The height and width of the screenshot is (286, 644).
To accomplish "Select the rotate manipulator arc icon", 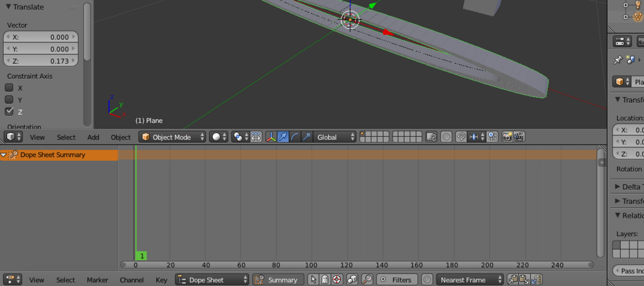I will click(295, 137).
